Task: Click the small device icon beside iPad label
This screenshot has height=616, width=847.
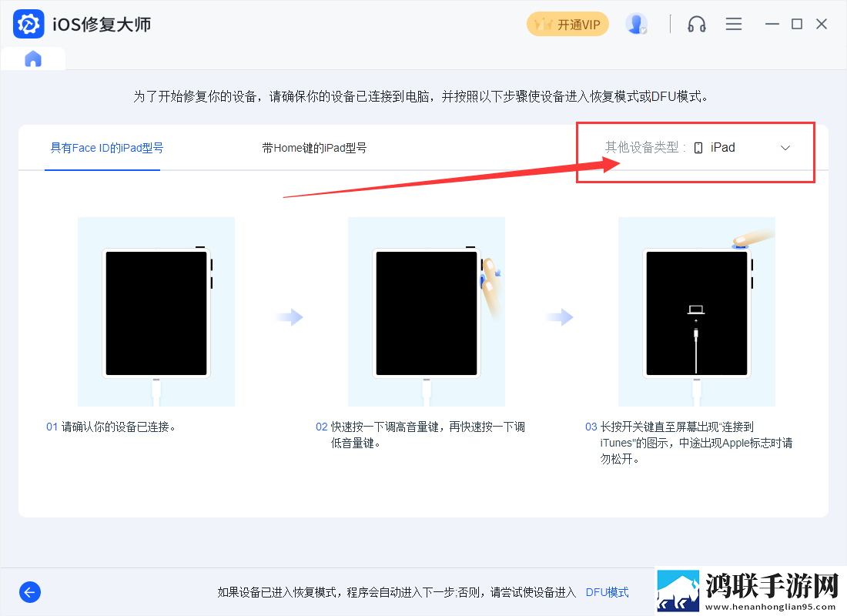Action: tap(698, 148)
